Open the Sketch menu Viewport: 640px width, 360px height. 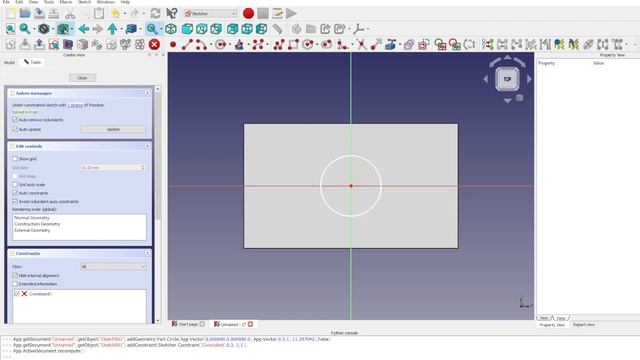coord(84,2)
